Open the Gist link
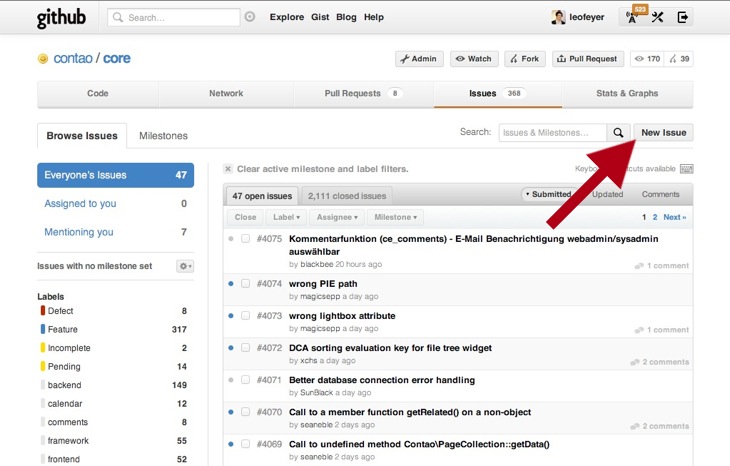 [x=320, y=17]
